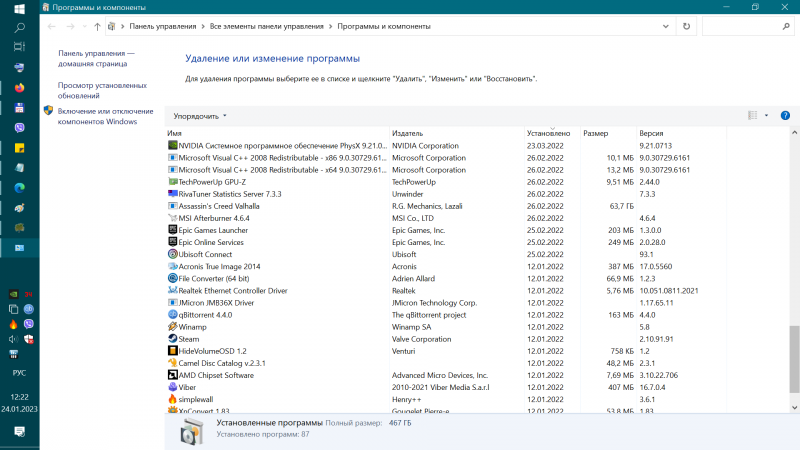Click the Refresh button in the address bar
The width and height of the screenshot is (800, 450).
(686, 26)
